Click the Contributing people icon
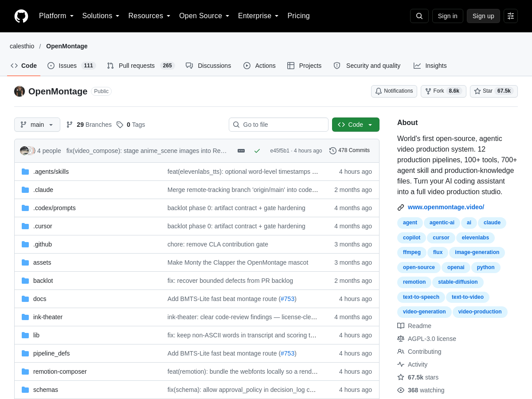This screenshot has height=399, width=532. coord(401,352)
